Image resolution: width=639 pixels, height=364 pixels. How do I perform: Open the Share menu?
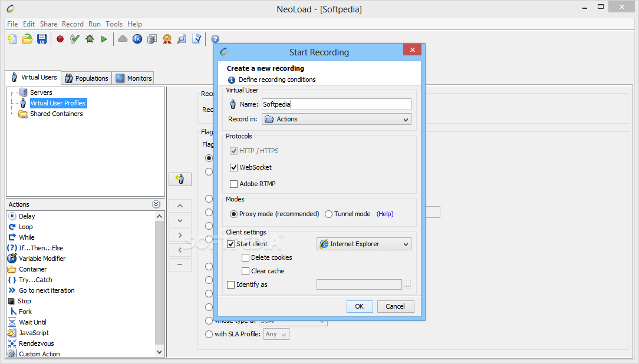pyautogui.click(x=48, y=24)
